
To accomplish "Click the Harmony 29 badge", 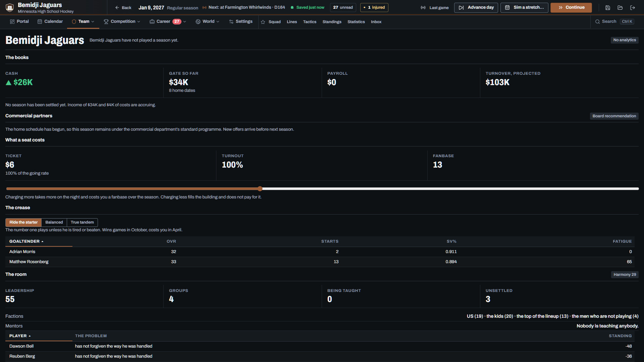I will tap(625, 275).
